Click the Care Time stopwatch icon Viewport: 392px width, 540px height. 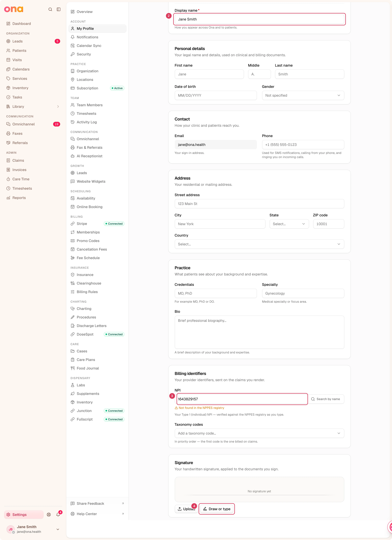pyautogui.click(x=8, y=179)
